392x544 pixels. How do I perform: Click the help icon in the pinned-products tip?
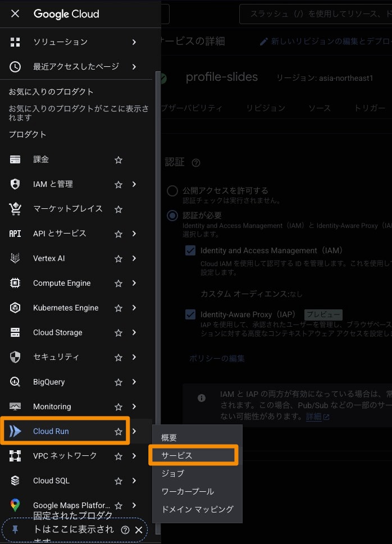[125, 530]
